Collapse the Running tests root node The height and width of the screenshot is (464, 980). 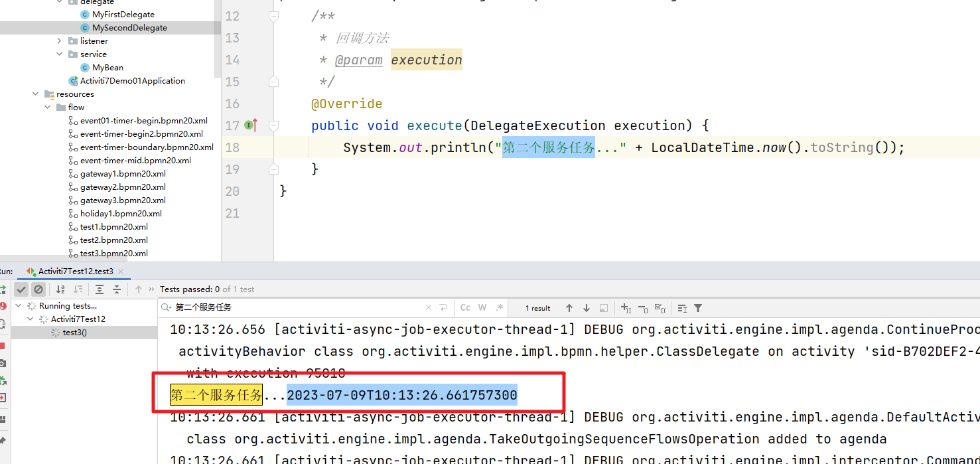[18, 306]
